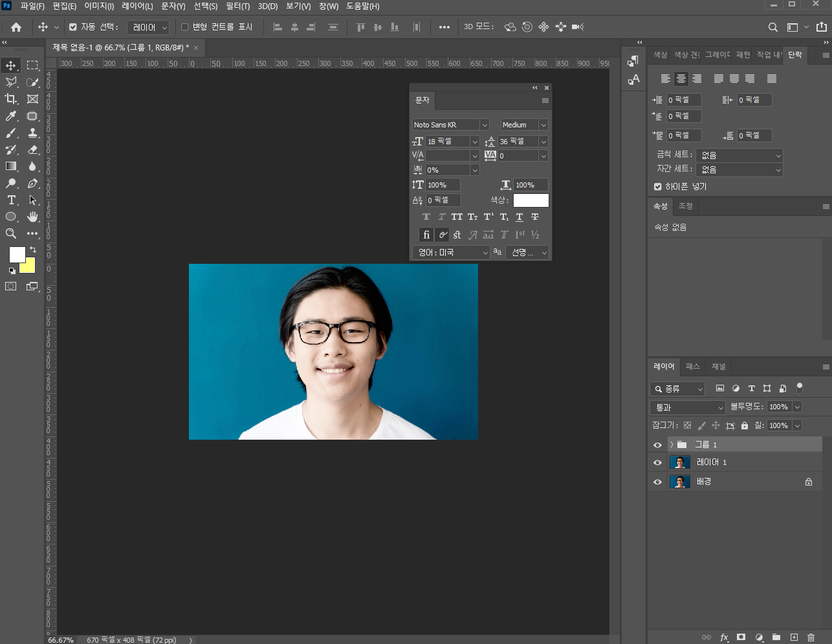Toggle Faux Bold in Character panel
Viewport: 832px width, 644px height.
[x=426, y=217]
